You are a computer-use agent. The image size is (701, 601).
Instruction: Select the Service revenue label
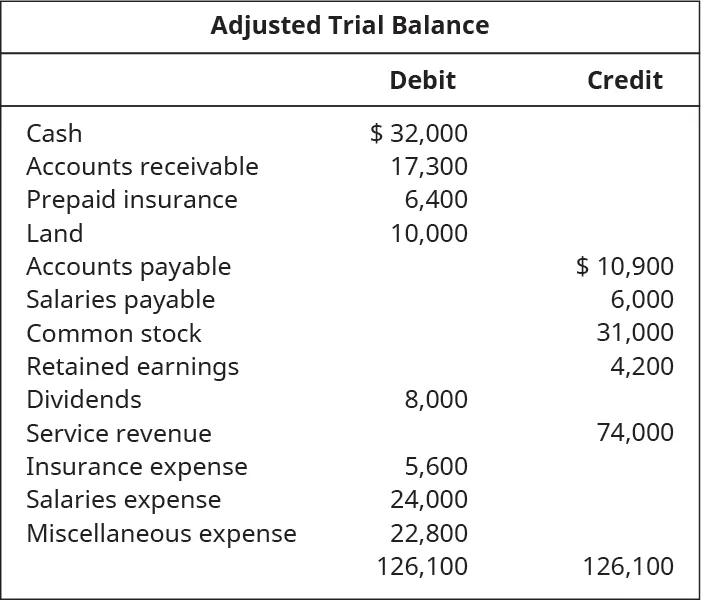[x=119, y=433]
